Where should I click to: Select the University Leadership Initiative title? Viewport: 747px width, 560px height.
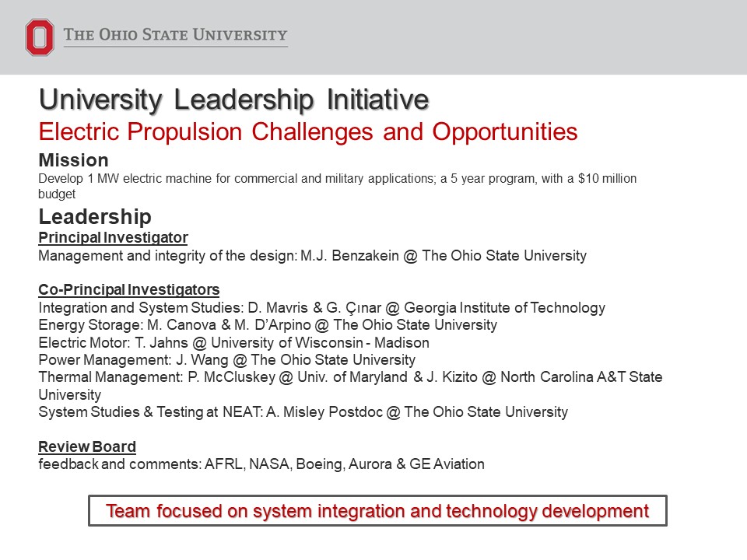coord(233,100)
